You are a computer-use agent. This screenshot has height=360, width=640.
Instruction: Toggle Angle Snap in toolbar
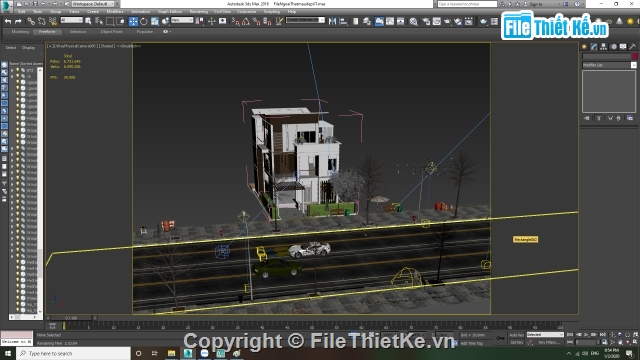[246, 21]
